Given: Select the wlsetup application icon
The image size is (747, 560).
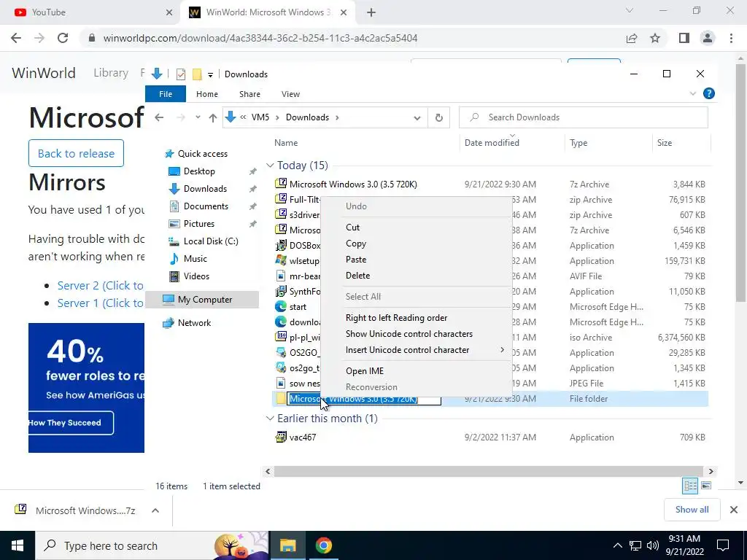Looking at the screenshot, I should 281,261.
